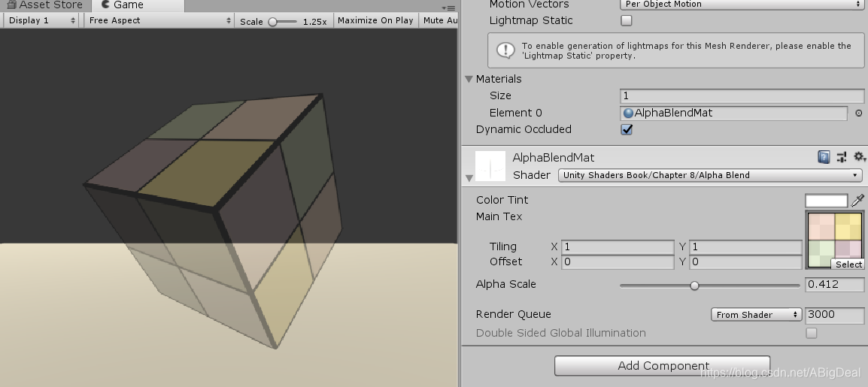Click the 'Motion Vectors' label
Image resolution: width=868 pixels, height=387 pixels.
pos(530,5)
